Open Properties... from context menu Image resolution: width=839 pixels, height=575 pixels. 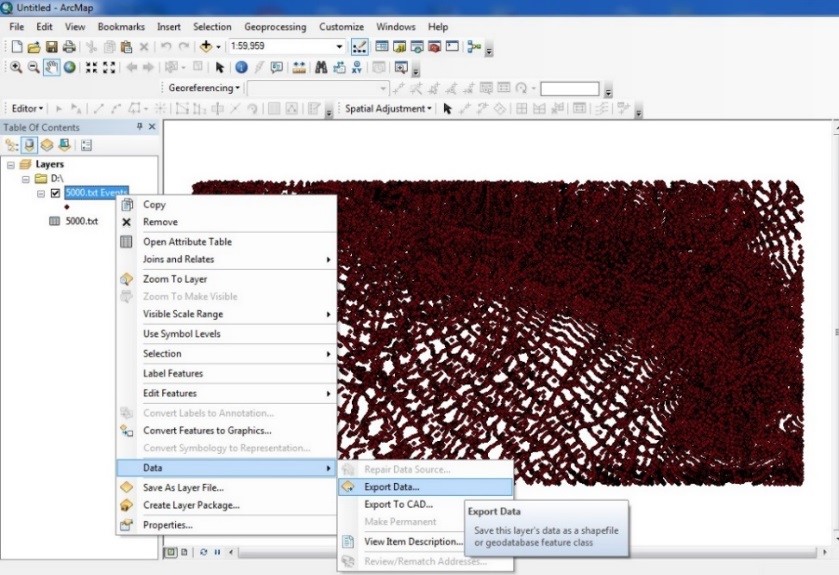tap(226, 525)
